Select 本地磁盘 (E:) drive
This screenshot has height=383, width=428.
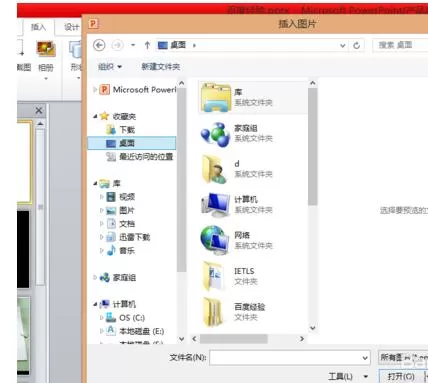pyautogui.click(x=135, y=331)
